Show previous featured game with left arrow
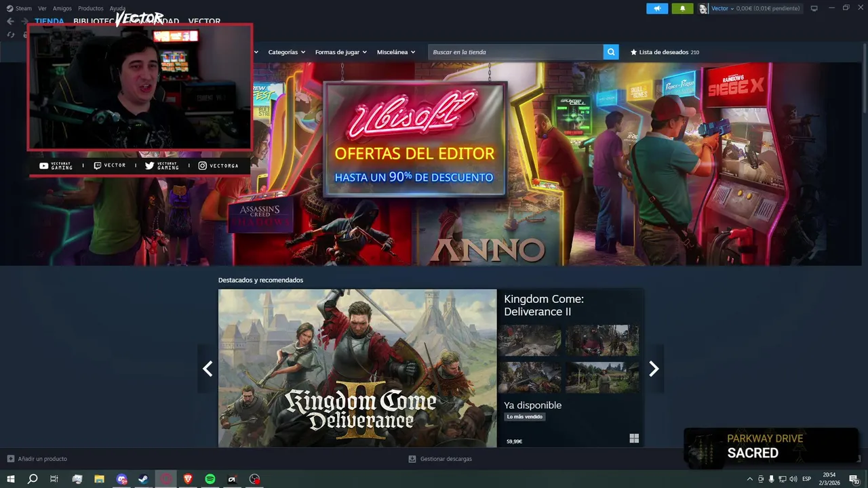This screenshot has height=488, width=868. (208, 369)
